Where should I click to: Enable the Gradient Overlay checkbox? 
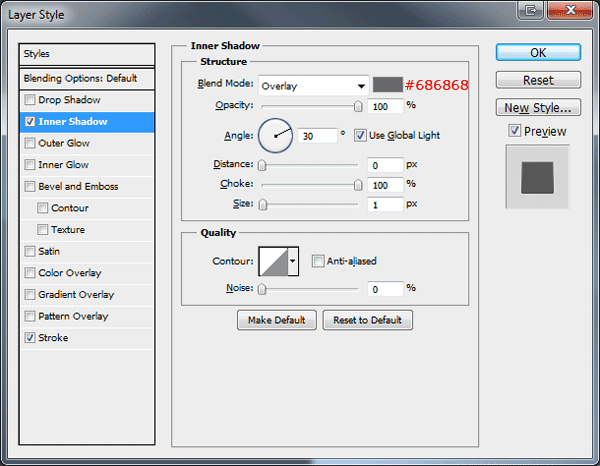(x=30, y=295)
